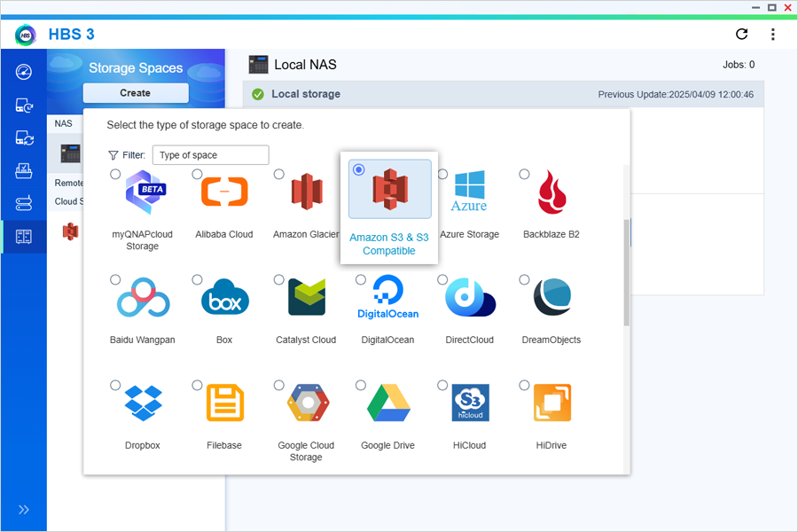The width and height of the screenshot is (798, 532).
Task: Click the HiDrive logo icon
Action: click(552, 403)
